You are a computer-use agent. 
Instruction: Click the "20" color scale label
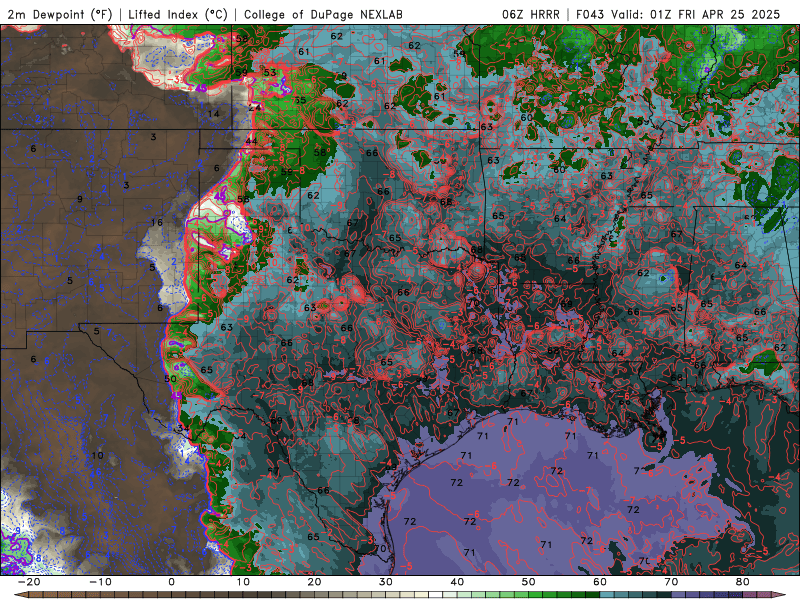click(x=314, y=582)
